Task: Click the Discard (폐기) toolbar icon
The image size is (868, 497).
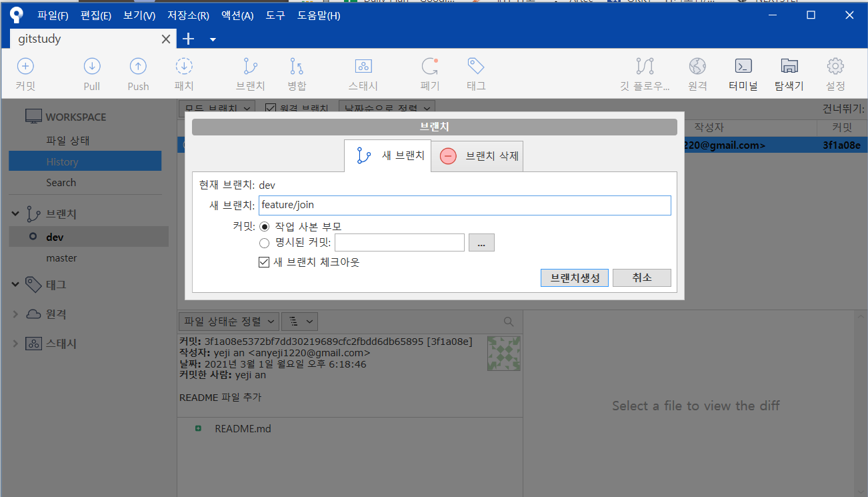Action: (x=430, y=66)
